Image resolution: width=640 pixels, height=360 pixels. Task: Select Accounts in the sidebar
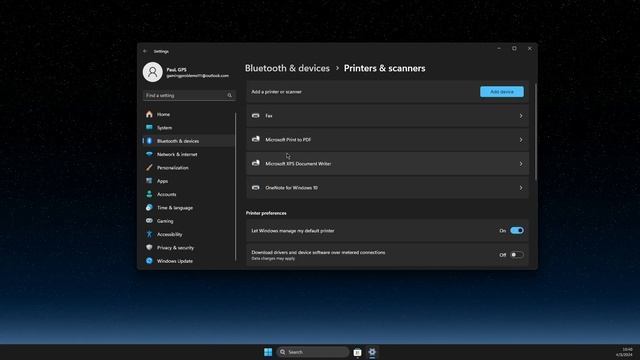click(x=189, y=194)
